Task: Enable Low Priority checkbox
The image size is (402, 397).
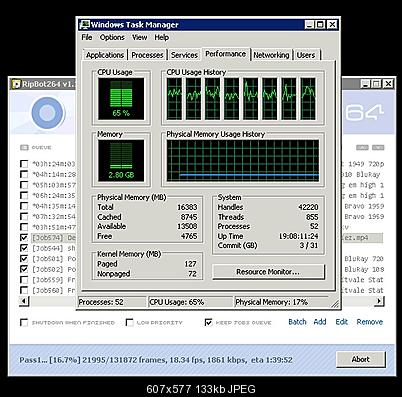Action: (130, 323)
